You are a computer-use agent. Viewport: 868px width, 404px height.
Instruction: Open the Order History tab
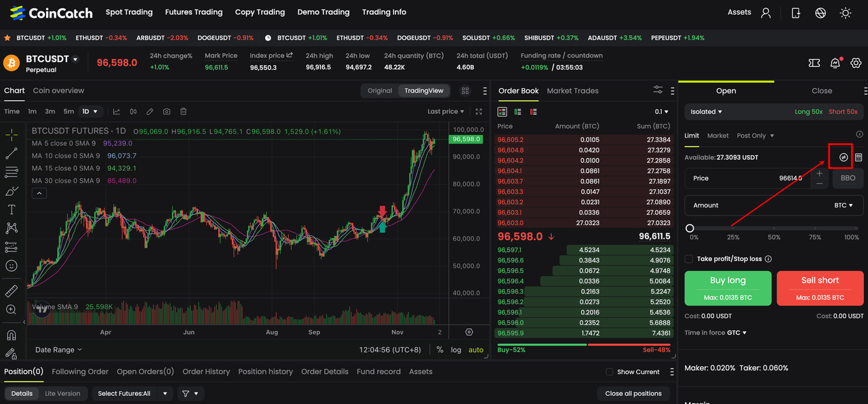click(206, 371)
